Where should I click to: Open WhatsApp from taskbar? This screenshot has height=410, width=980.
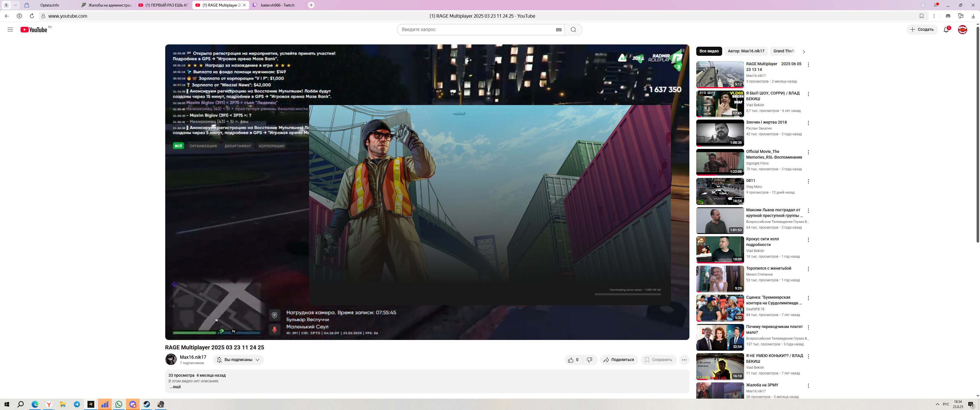point(119,404)
